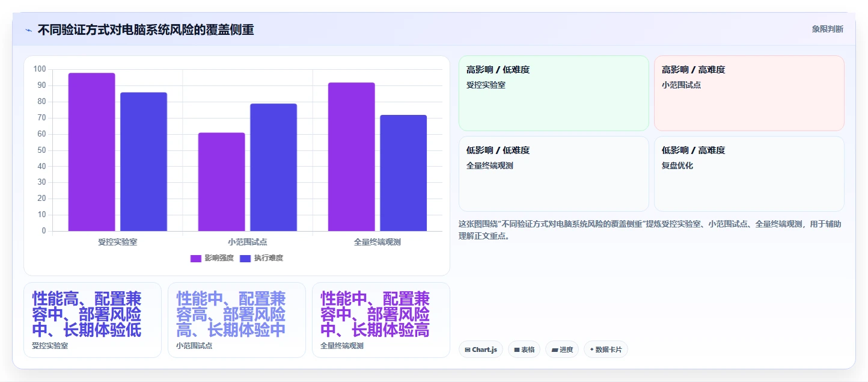Click 小范围试点 purple 影响强度 bar
Screen dimensions: 868x382
222,182
